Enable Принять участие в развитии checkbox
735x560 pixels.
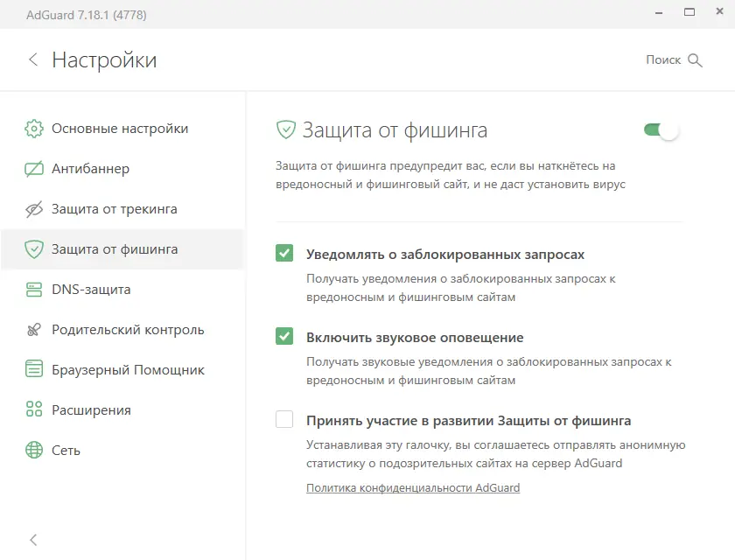(284, 420)
